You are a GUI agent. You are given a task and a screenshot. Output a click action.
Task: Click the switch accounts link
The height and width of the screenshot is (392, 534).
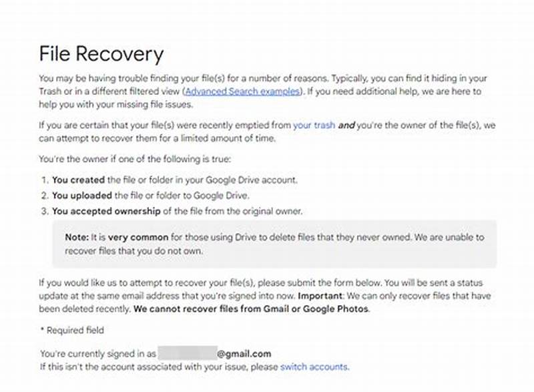[x=314, y=367]
